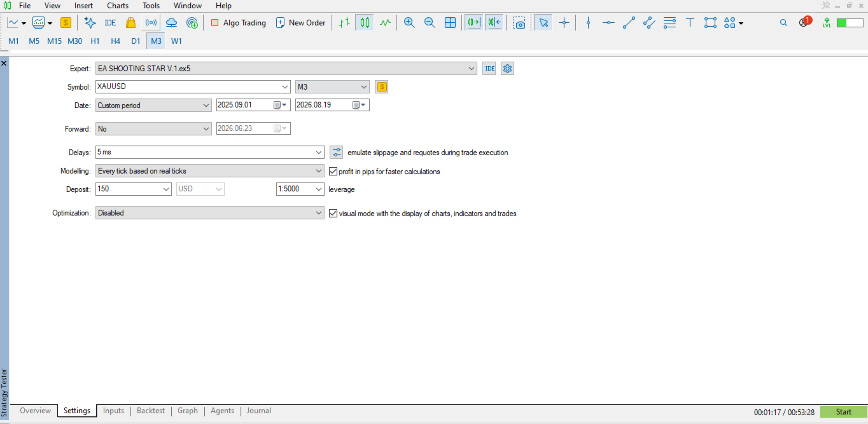This screenshot has width=868, height=424.
Task: Switch to W1 timeframe
Action: [176, 41]
